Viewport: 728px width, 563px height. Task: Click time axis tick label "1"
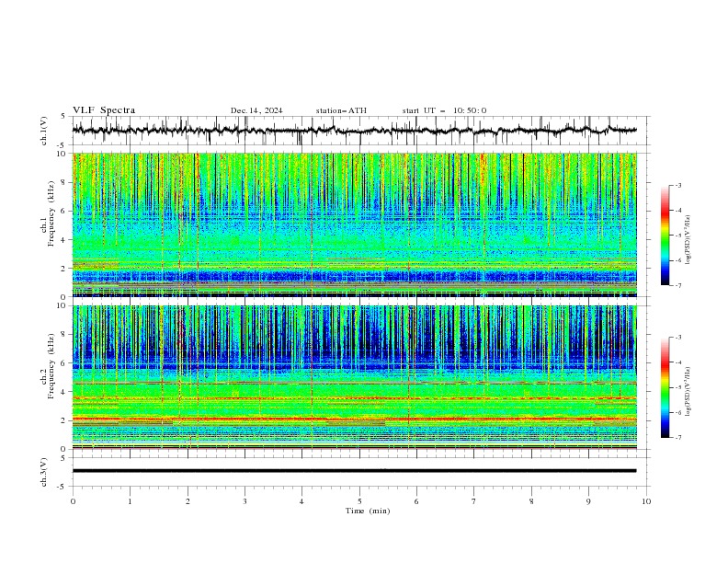(x=130, y=501)
